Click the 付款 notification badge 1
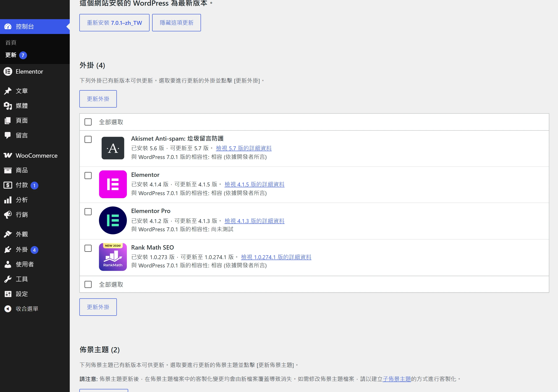The width and height of the screenshot is (558, 392). pos(34,186)
